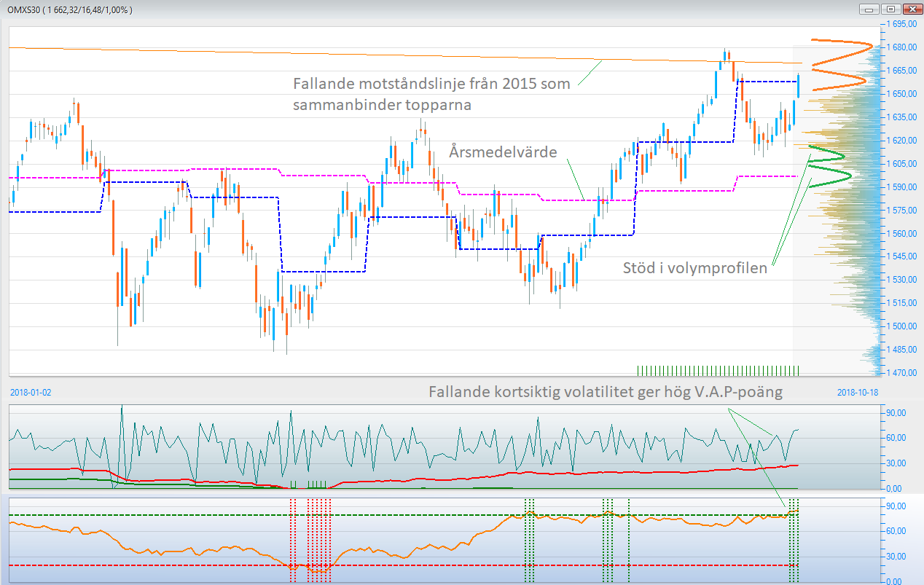The width and height of the screenshot is (924, 585).
Task: Minimize the OMXS30 chart window
Action: pos(868,9)
